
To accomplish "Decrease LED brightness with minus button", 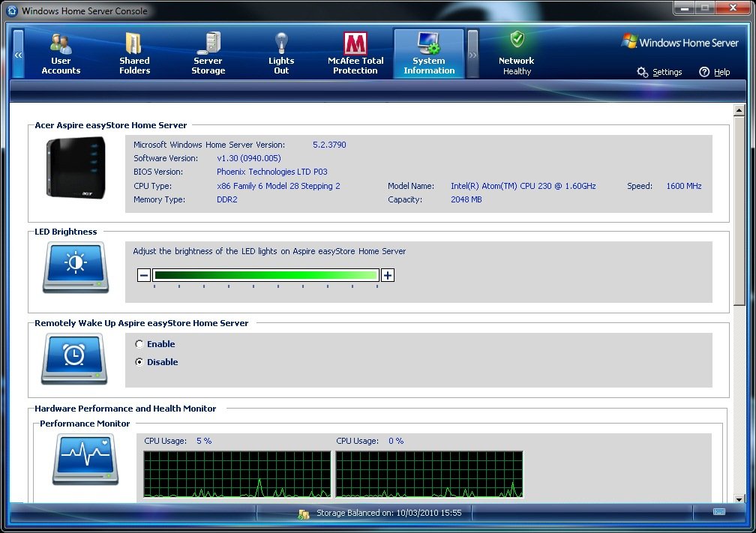I will point(144,275).
